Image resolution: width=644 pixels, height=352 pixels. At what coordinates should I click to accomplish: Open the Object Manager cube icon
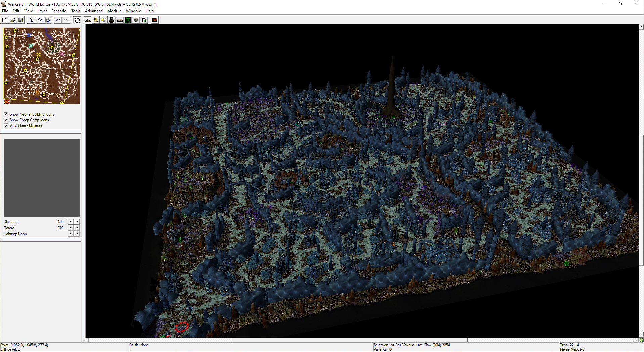coord(136,20)
